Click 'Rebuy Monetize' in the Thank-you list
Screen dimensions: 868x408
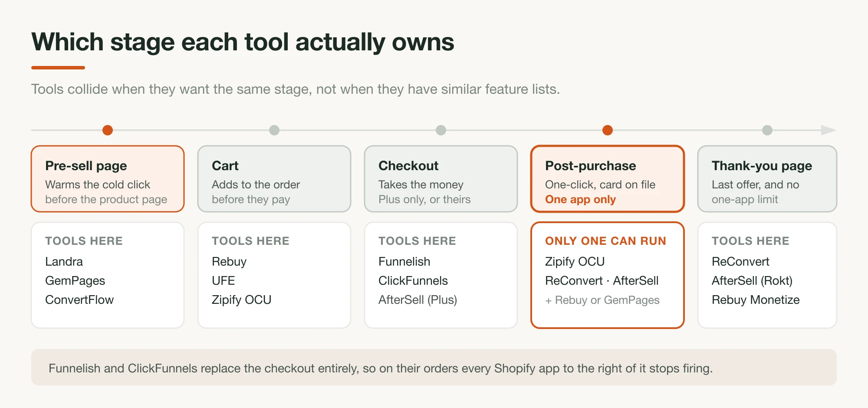pyautogui.click(x=756, y=300)
